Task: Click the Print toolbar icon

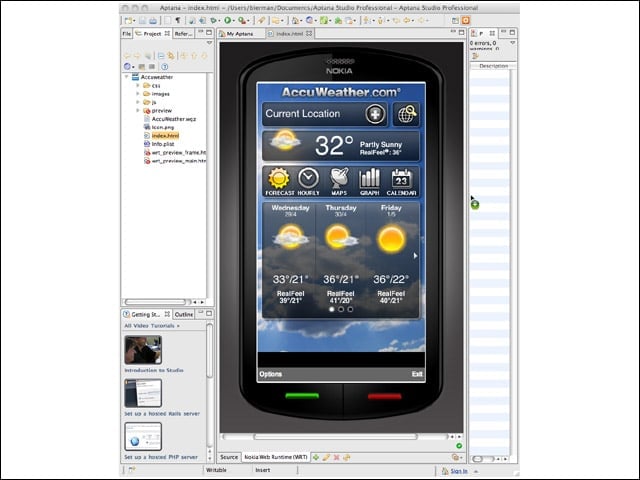Action: click(x=153, y=20)
